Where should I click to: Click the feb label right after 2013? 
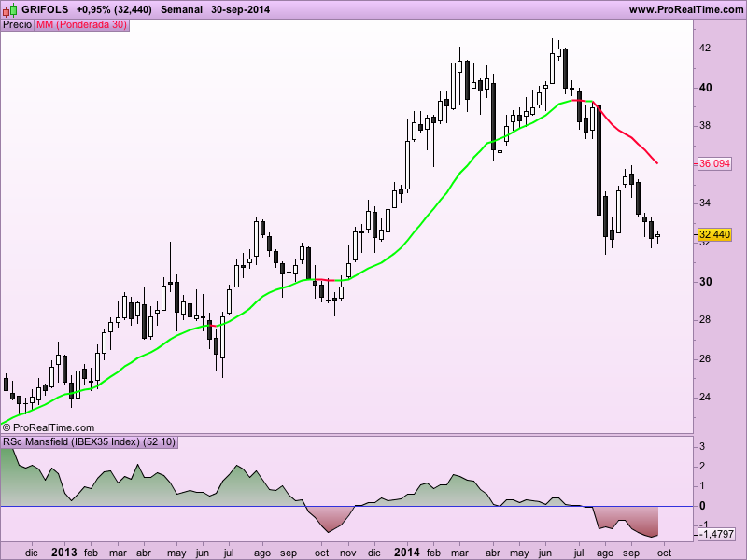91,553
